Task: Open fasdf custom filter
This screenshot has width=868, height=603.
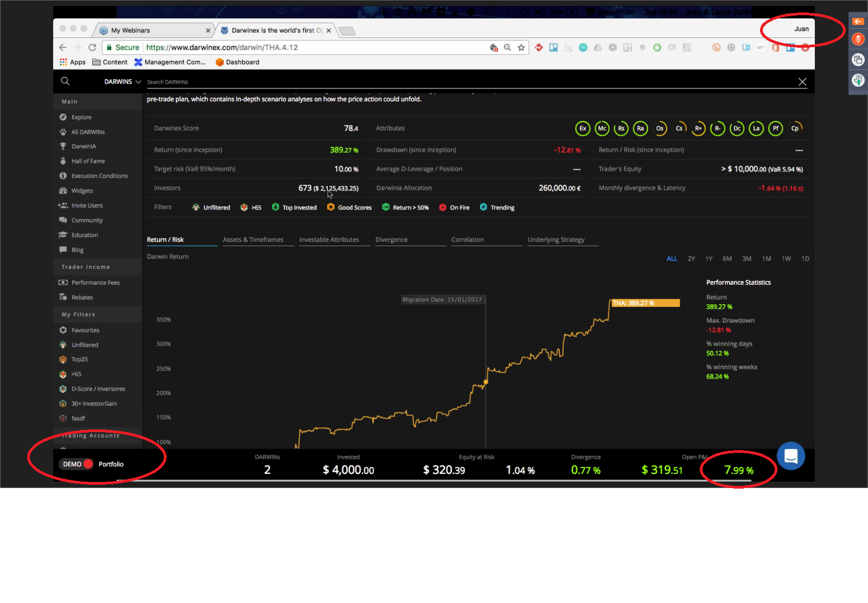Action: pos(78,418)
